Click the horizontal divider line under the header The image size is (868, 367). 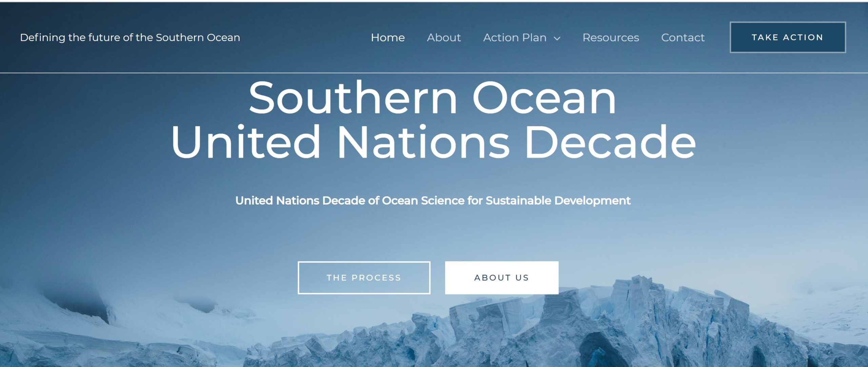tap(434, 73)
